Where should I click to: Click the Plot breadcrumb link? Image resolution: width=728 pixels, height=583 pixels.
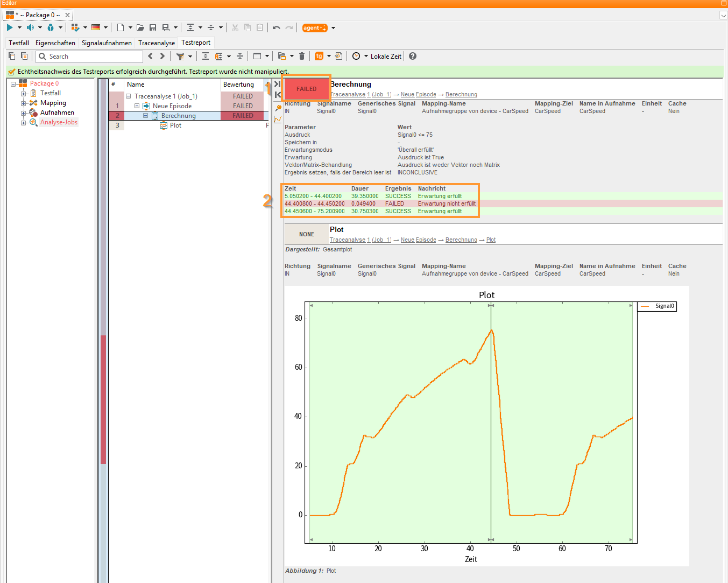pyautogui.click(x=491, y=240)
